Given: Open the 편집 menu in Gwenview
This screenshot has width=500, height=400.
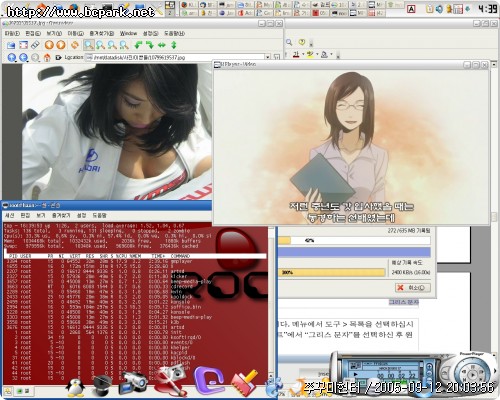Looking at the screenshot, I should tap(33, 34).
